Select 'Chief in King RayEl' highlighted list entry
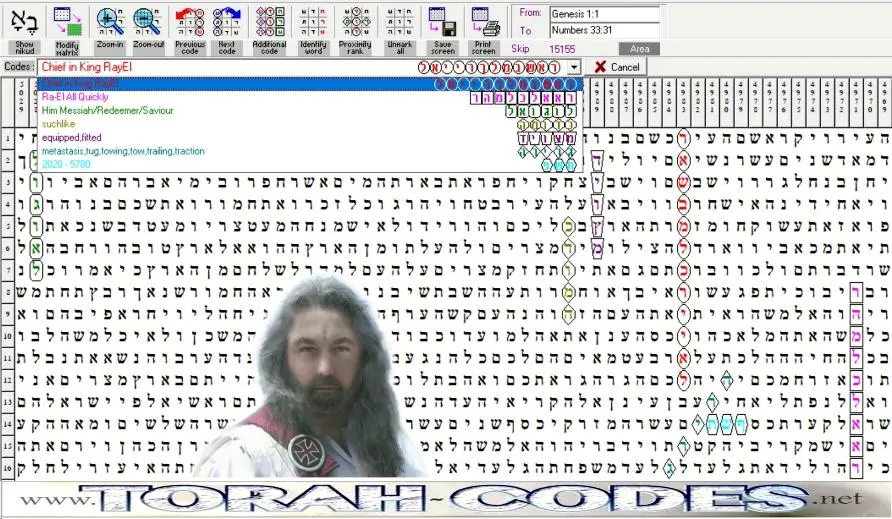The height and width of the screenshot is (519, 892). click(x=311, y=84)
